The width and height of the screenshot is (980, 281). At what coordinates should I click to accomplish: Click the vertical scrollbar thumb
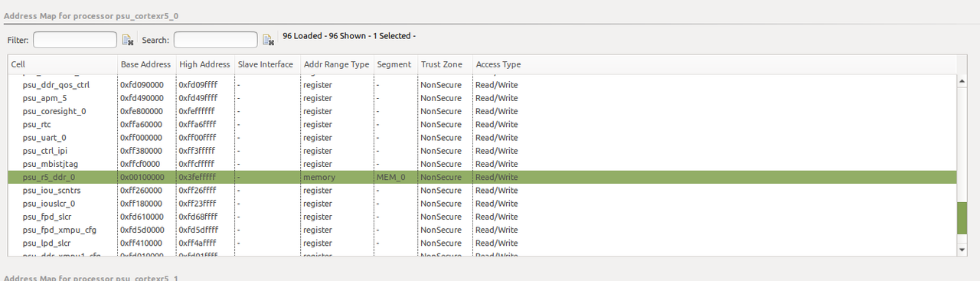962,220
